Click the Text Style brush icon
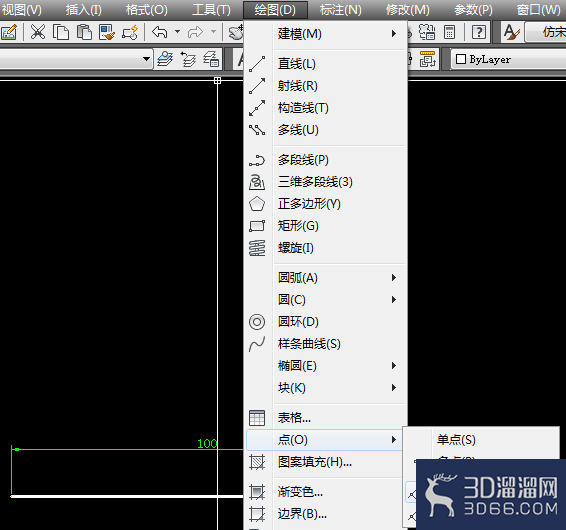This screenshot has height=530, width=566. tap(511, 32)
